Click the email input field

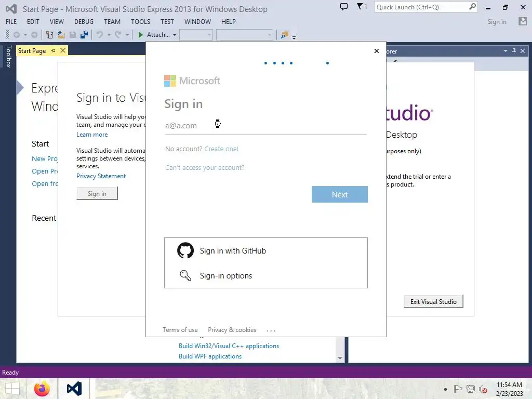pyautogui.click(x=265, y=126)
